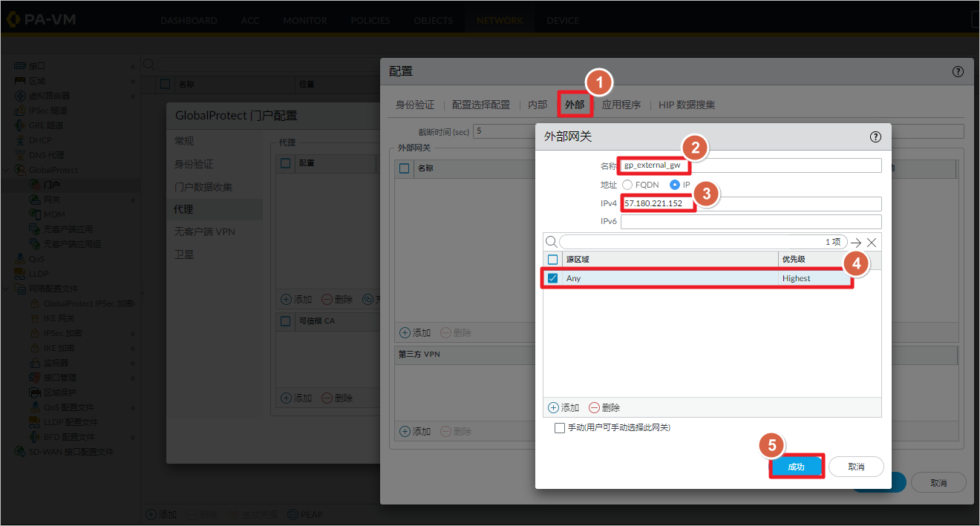Switch to the HIP 数据搜集 tab
980x526 pixels.
coord(687,105)
